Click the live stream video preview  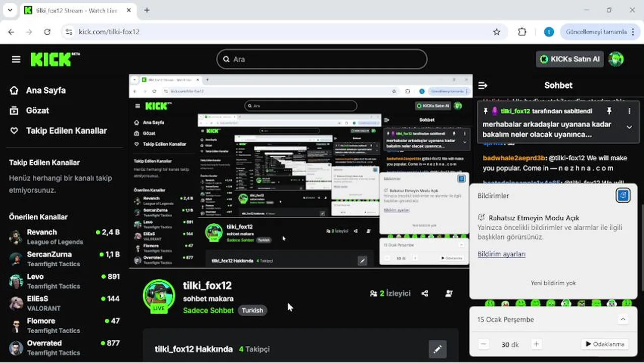(x=301, y=171)
